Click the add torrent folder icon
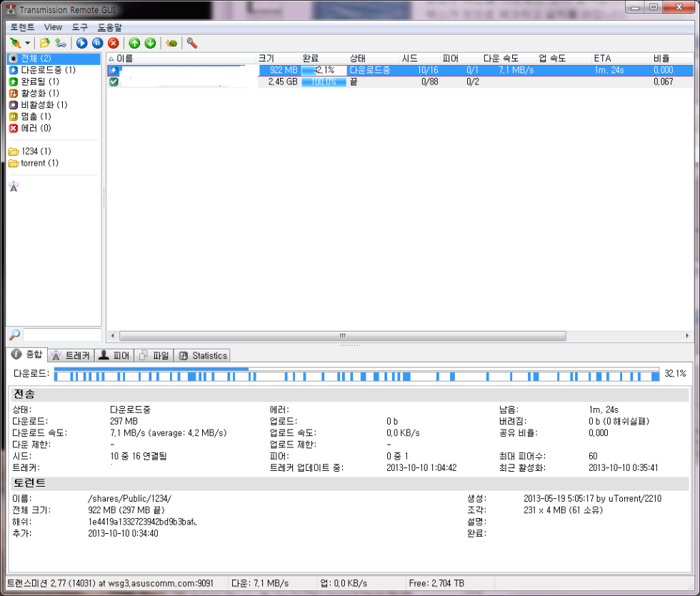Viewport: 700px width, 596px height. point(44,43)
